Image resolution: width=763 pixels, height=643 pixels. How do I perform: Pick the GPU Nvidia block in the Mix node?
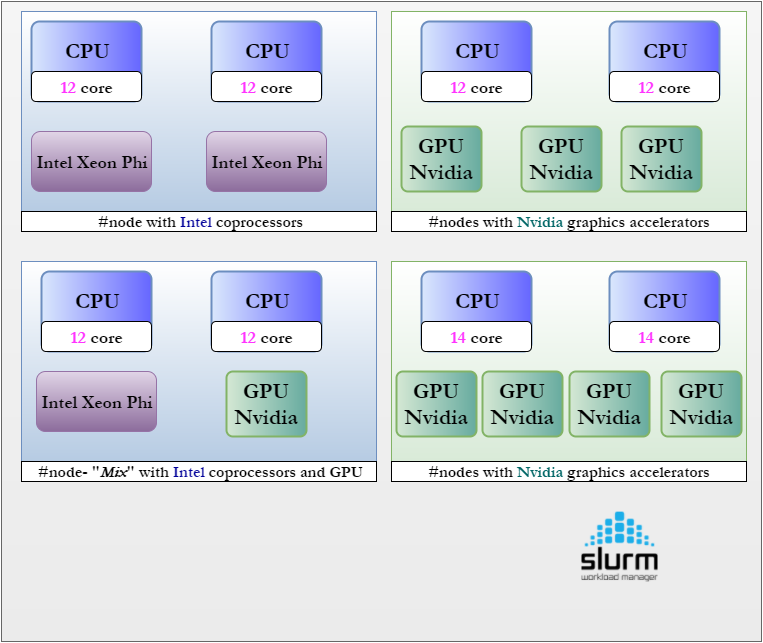267,404
